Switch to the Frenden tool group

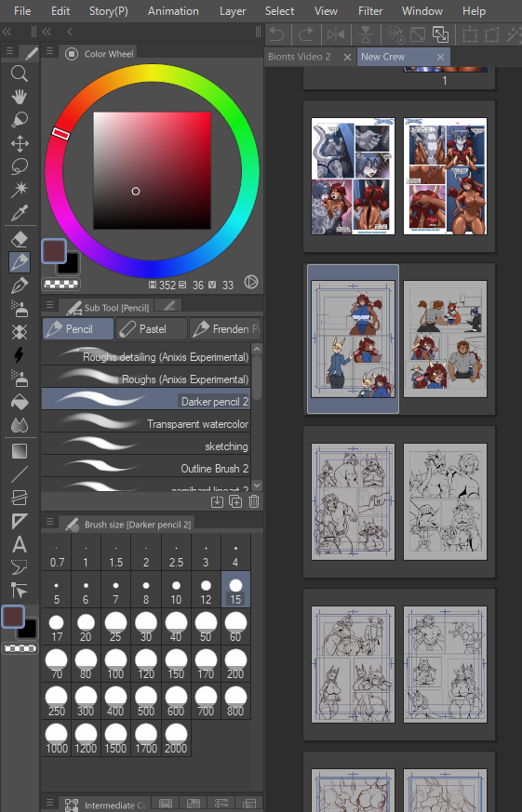pos(225,329)
